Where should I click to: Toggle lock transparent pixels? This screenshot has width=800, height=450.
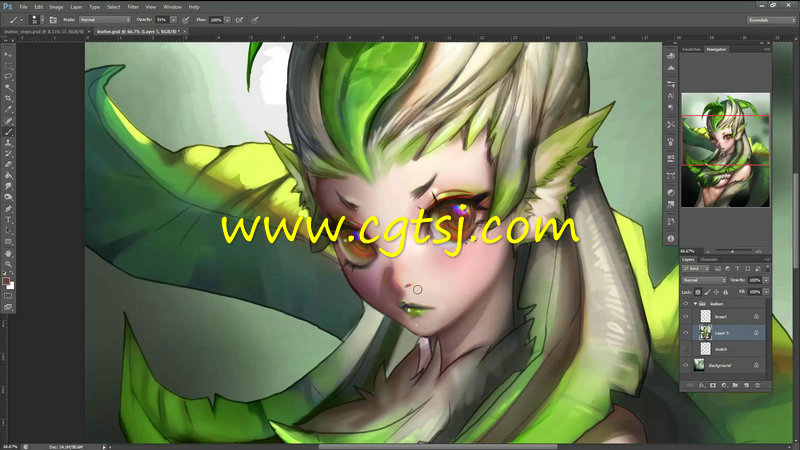coord(698,292)
